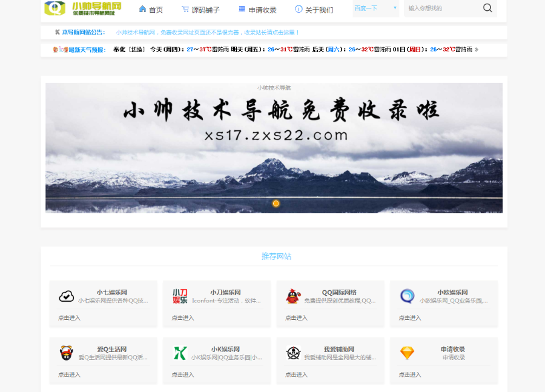
Task: Click the 爱Q生活网 title text
Action: pos(112,349)
